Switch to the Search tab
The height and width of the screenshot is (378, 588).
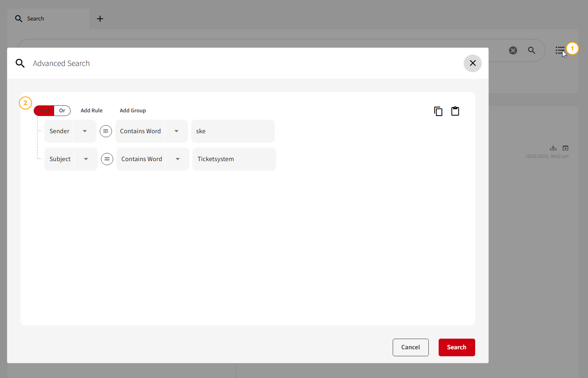pyautogui.click(x=35, y=18)
